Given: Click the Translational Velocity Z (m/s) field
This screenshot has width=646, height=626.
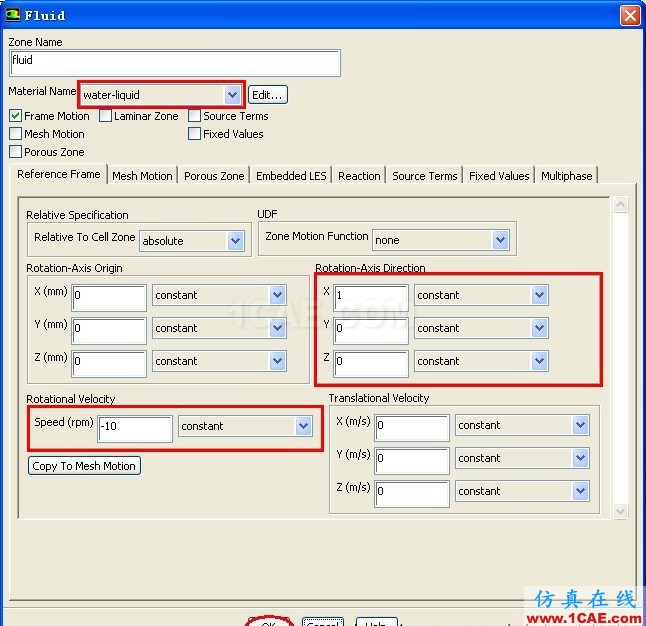Looking at the screenshot, I should click(x=412, y=493).
